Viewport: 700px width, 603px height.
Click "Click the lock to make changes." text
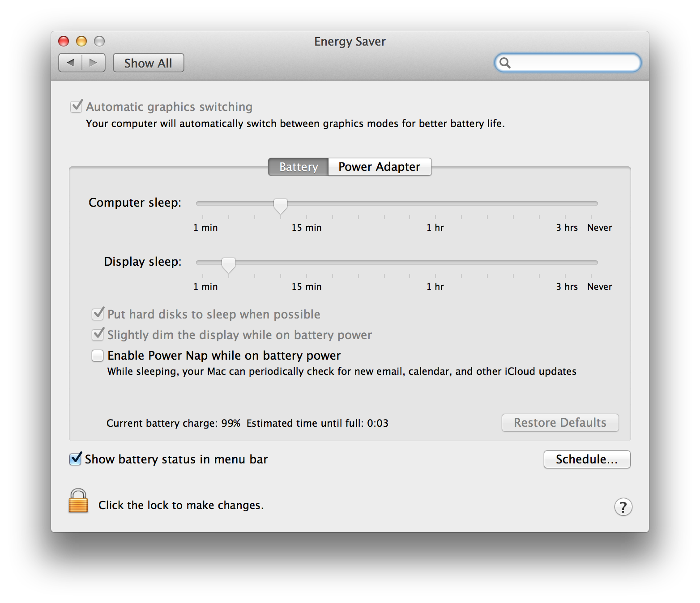point(181,505)
